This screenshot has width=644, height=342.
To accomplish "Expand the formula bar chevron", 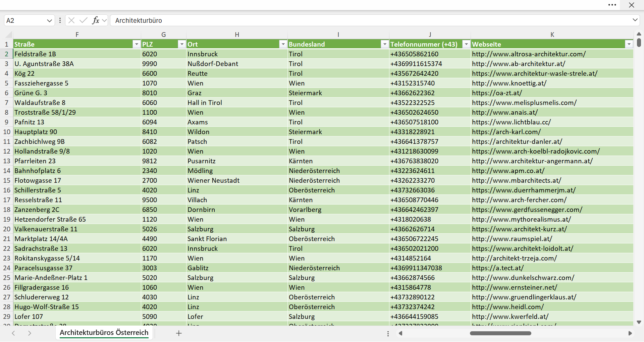I will [x=635, y=20].
